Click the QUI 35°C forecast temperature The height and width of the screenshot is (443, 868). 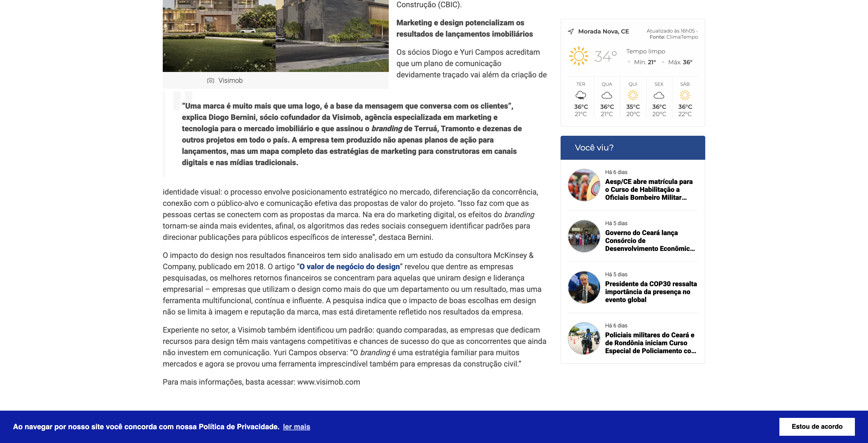pos(633,107)
